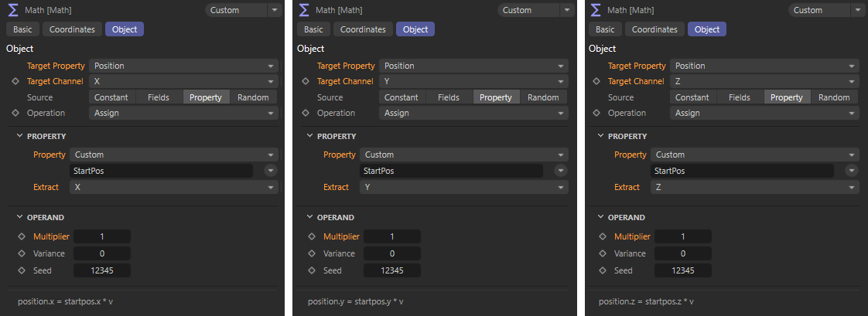Click keyframe diamond beside Target Channel Y
The width and height of the screenshot is (868, 316).
tap(306, 81)
